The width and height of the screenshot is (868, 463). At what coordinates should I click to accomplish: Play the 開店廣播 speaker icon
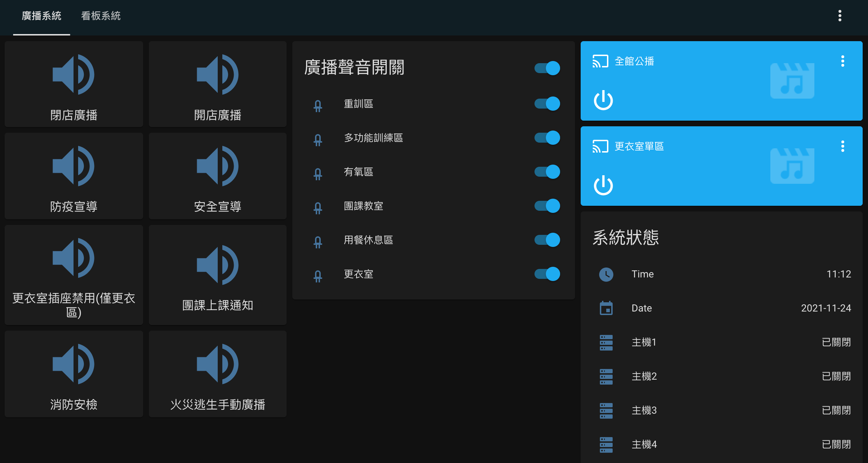[218, 75]
